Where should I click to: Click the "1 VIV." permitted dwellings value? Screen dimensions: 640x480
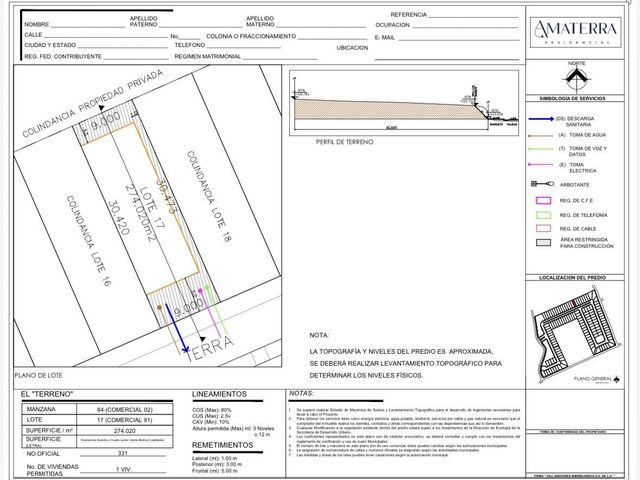[124, 469]
